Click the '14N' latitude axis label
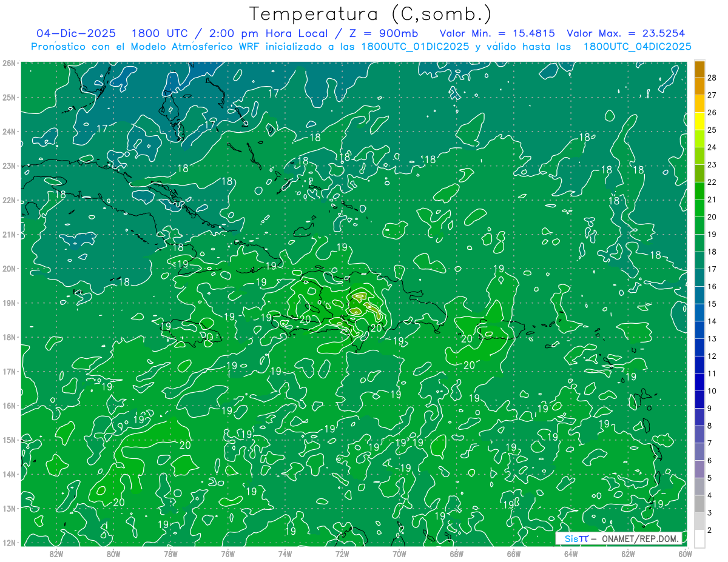Image resolution: width=728 pixels, height=562 pixels. (x=8, y=474)
